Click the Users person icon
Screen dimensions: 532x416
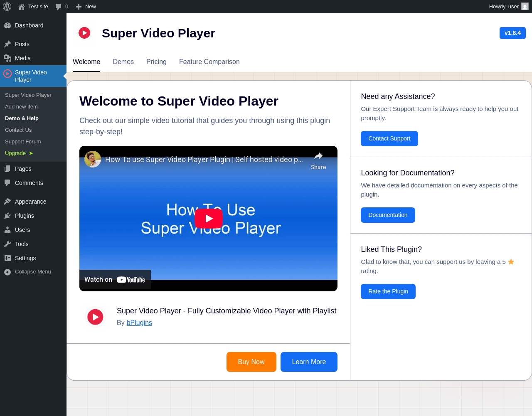pos(7,230)
